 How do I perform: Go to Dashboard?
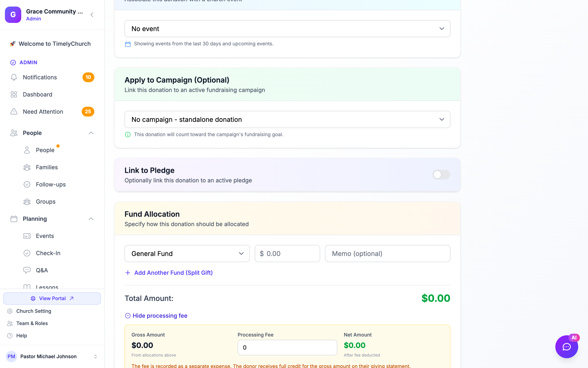(x=52, y=94)
